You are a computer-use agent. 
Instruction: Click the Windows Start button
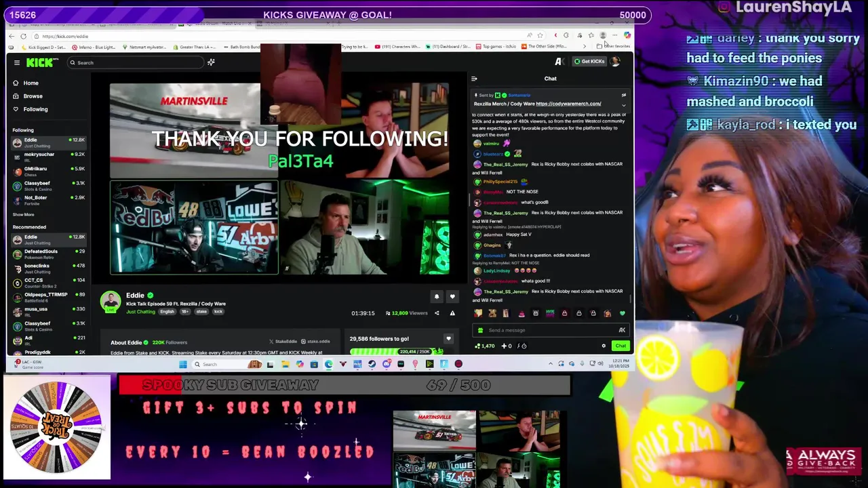tap(182, 364)
